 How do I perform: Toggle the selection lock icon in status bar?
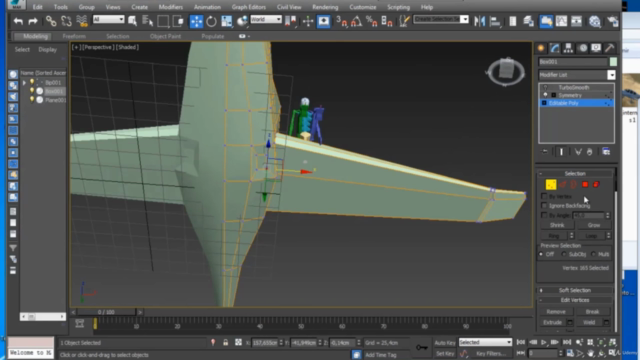[x=225, y=342]
